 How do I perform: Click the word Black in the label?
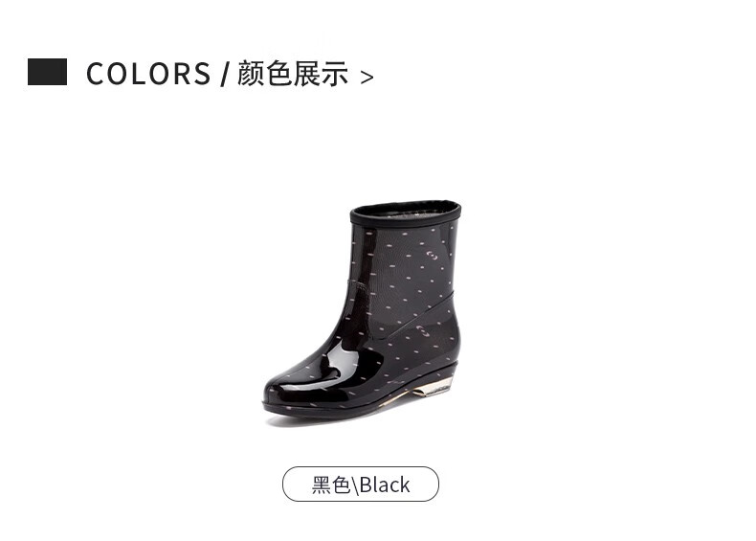pyautogui.click(x=385, y=485)
